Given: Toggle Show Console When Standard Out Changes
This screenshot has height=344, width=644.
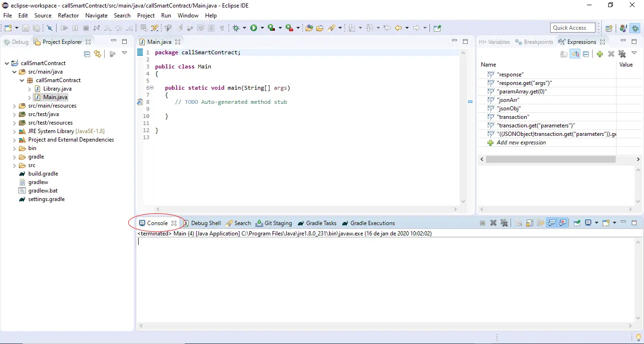Looking at the screenshot, I should pyautogui.click(x=552, y=223).
